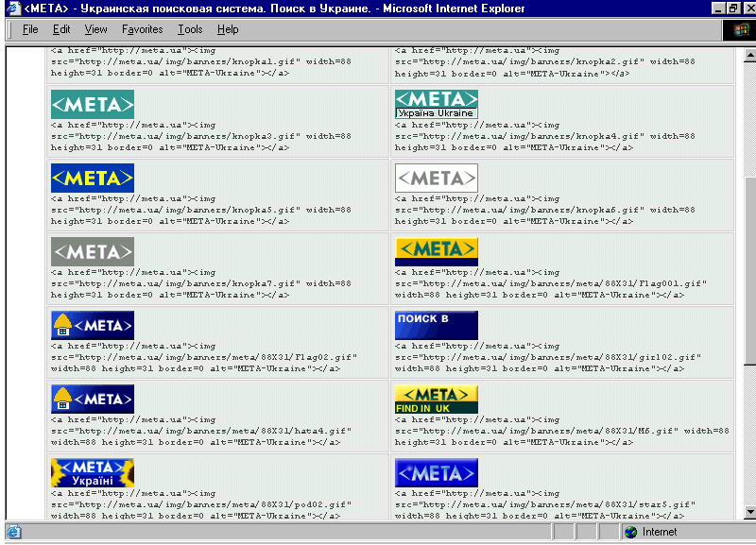Click the vertical scrollbar thumb

point(749,271)
